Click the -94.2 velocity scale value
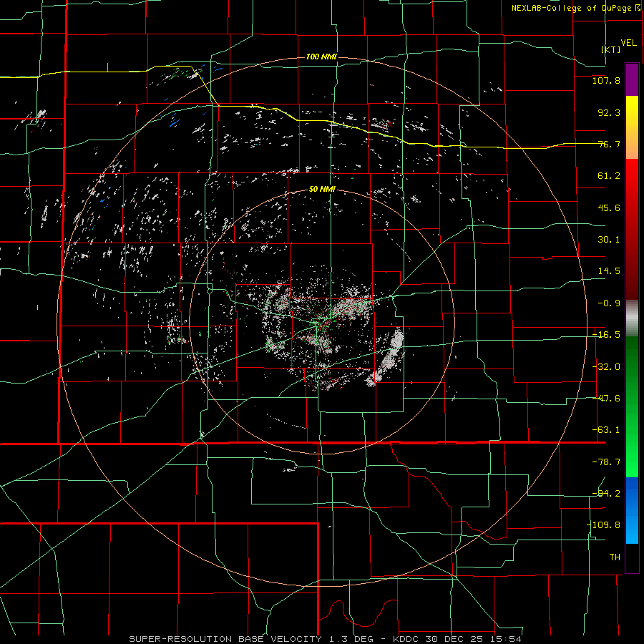 [606, 494]
